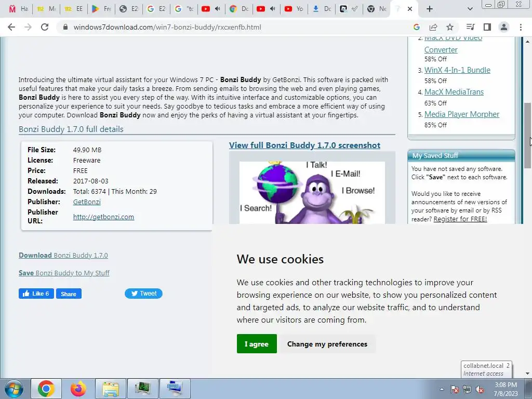Open the GetBonzi publisher link
Screen dimensions: 532x399
(87, 202)
